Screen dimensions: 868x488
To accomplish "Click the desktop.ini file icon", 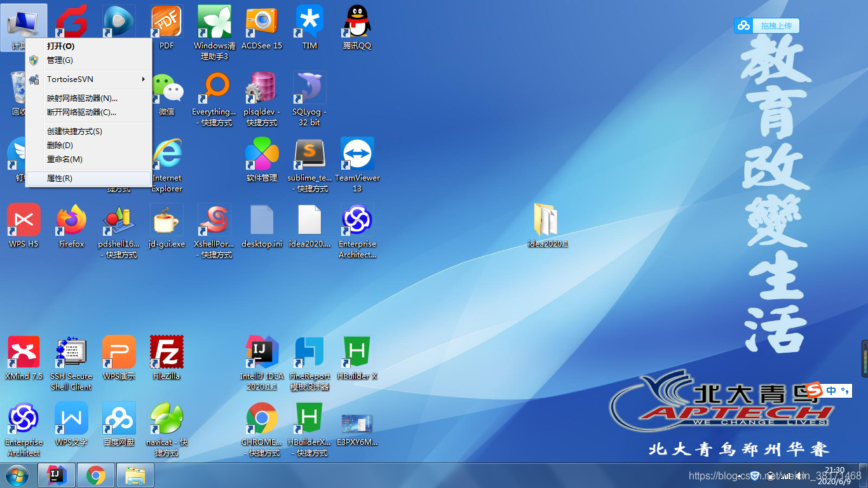I will [261, 220].
